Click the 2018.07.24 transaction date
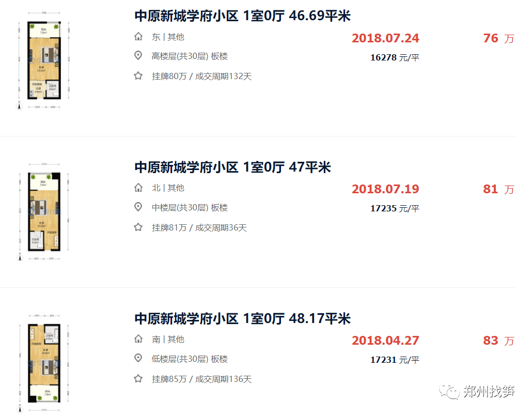Image resolution: width=532 pixels, height=415 pixels. point(385,38)
